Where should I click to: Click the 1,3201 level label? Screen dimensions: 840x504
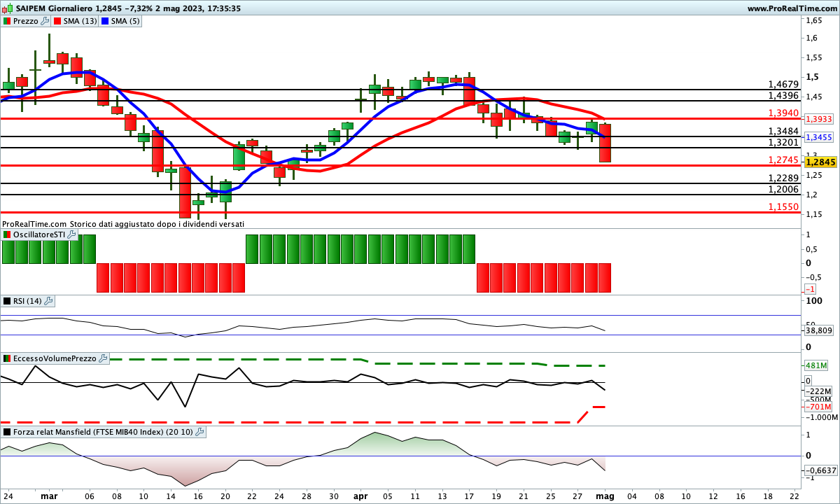tap(783, 142)
